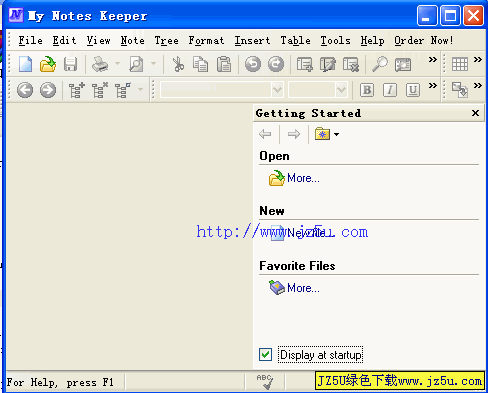This screenshot has height=393, width=488.
Task: Click inside the font size field
Action: click(312, 90)
